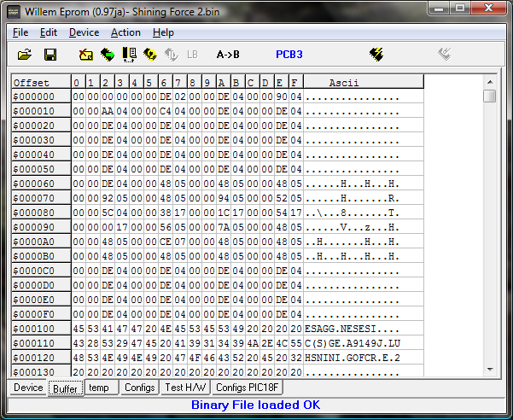Switch to the Device tab
This screenshot has width=513, height=420.
(x=28, y=388)
